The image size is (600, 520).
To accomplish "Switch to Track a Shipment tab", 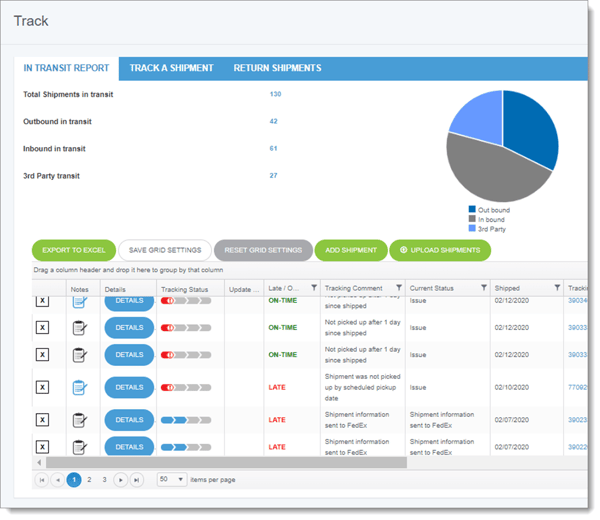I will coord(171,68).
